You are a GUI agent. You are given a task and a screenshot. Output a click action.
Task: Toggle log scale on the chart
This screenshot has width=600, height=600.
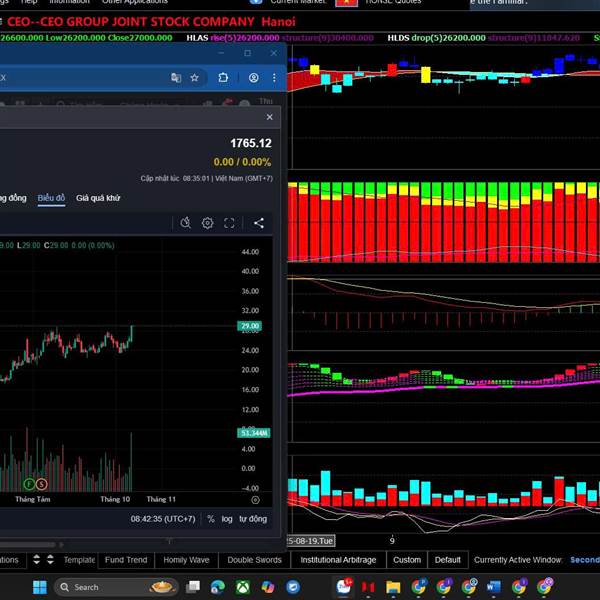pyautogui.click(x=227, y=519)
